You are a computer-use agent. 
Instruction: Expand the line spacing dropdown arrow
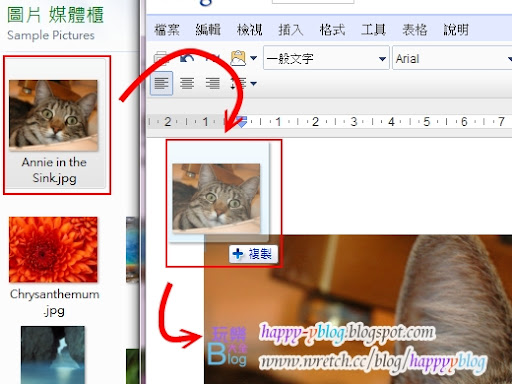pyautogui.click(x=254, y=83)
